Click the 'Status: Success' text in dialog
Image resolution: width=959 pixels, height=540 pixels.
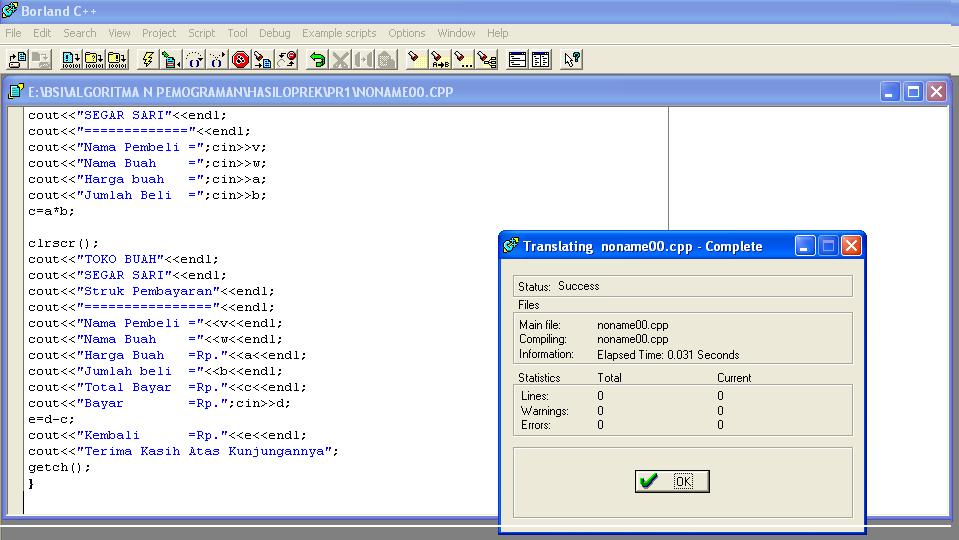(x=558, y=286)
